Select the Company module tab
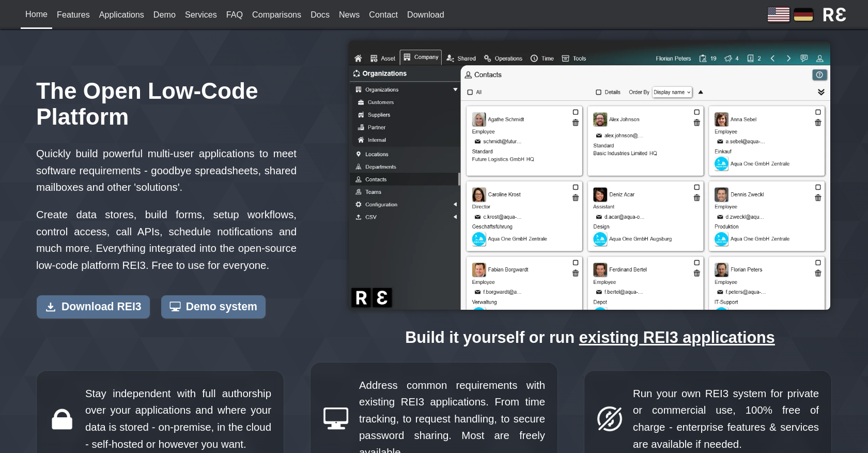Screen dimensions: 868x453 point(421,57)
